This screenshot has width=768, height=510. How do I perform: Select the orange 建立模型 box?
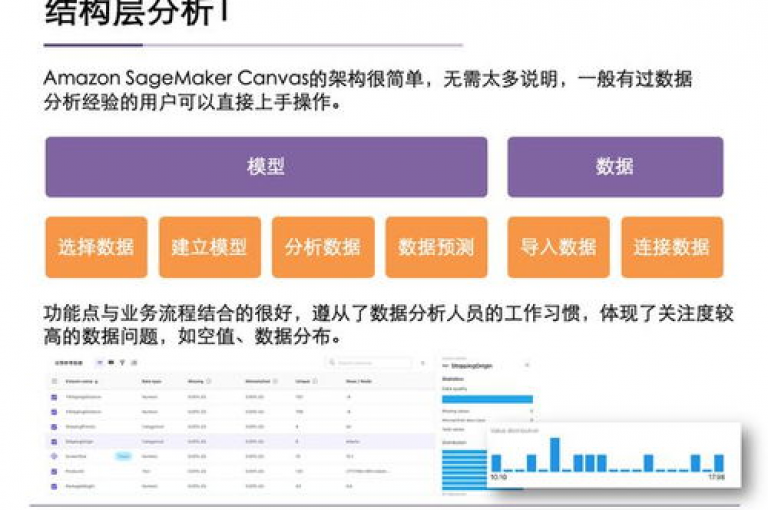(x=210, y=247)
